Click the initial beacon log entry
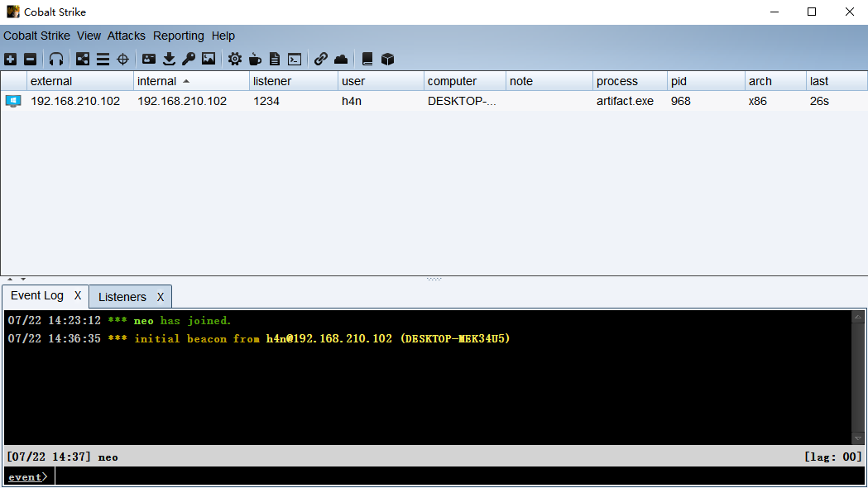This screenshot has height=488, width=868. [258, 338]
